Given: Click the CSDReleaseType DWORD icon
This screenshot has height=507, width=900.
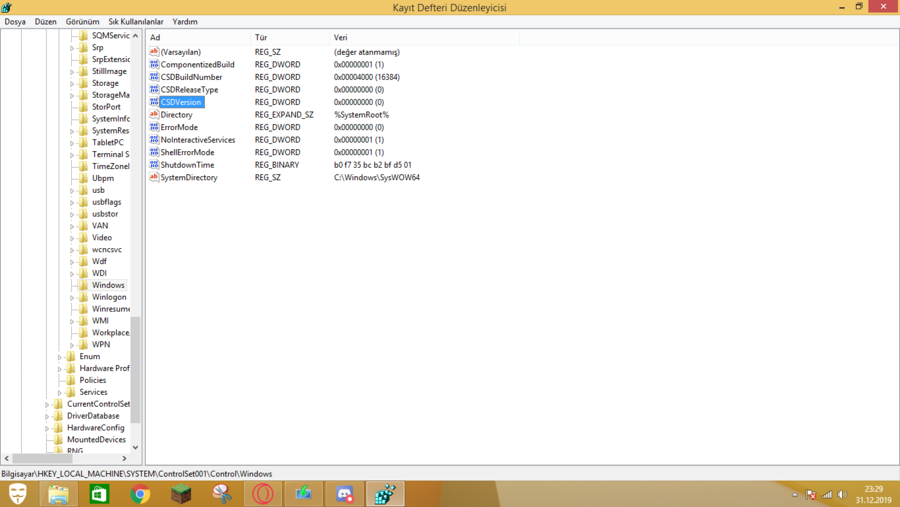Looking at the screenshot, I should 154,90.
